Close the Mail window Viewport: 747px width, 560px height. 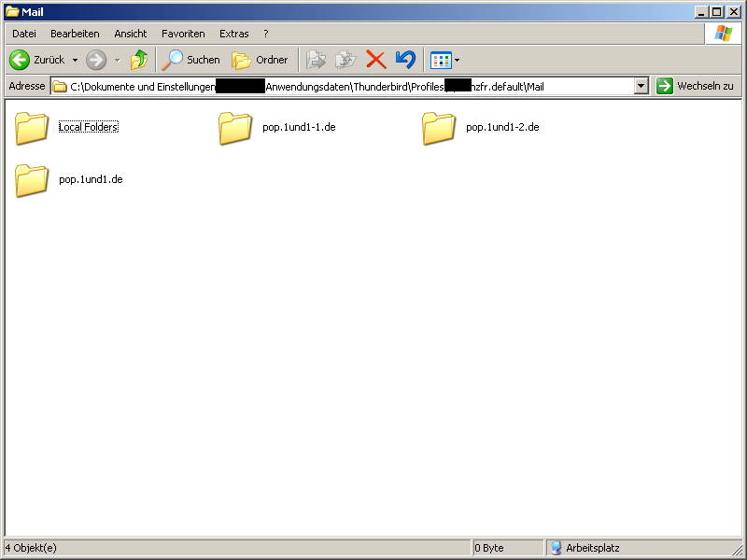click(734, 12)
